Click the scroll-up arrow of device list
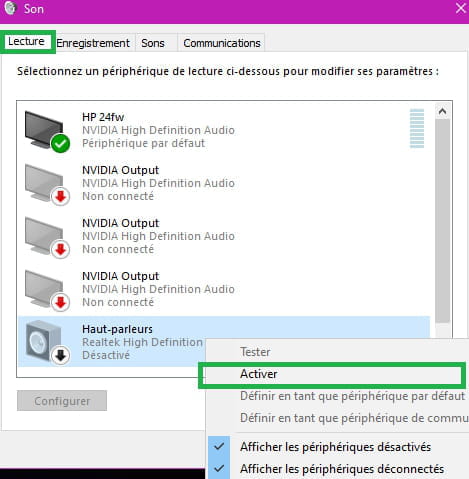This screenshot has width=469, height=479. 442,111
